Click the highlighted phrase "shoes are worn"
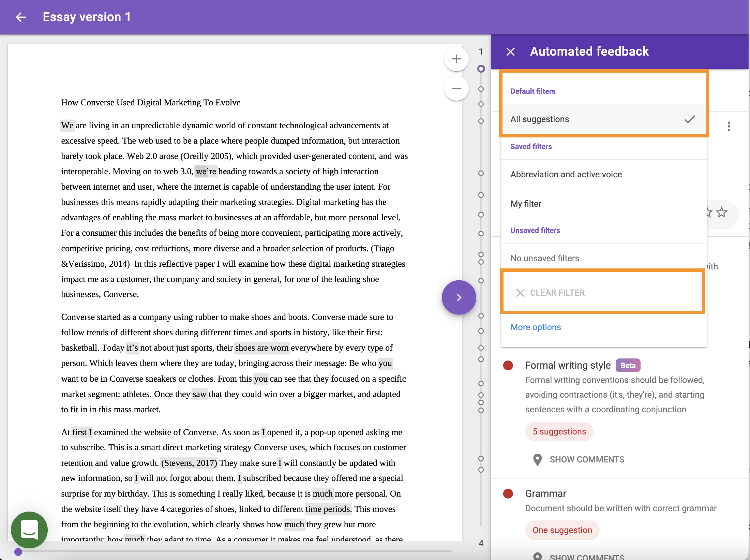 coord(262,348)
